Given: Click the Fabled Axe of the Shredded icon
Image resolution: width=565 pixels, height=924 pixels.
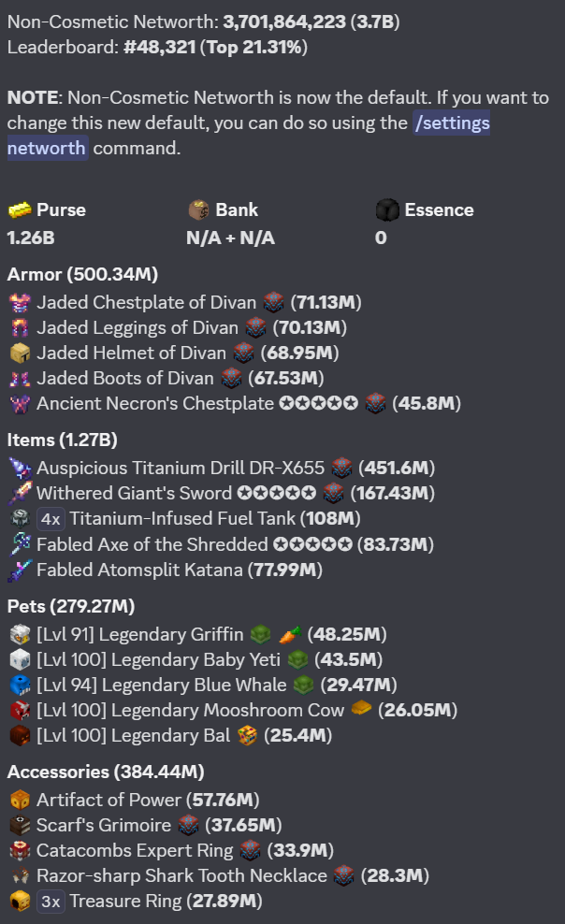Looking at the screenshot, I should click(20, 544).
